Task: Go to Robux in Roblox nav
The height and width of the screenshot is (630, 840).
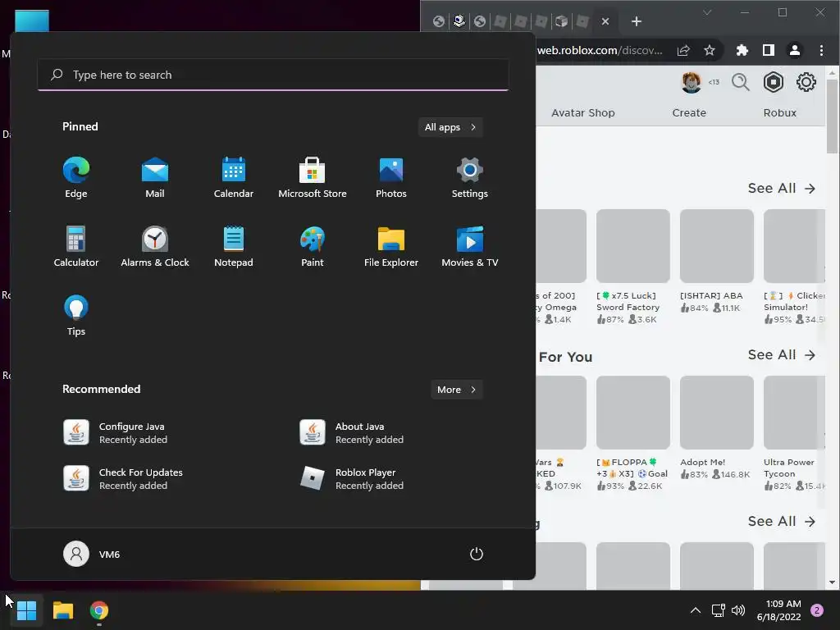Action: (x=780, y=113)
